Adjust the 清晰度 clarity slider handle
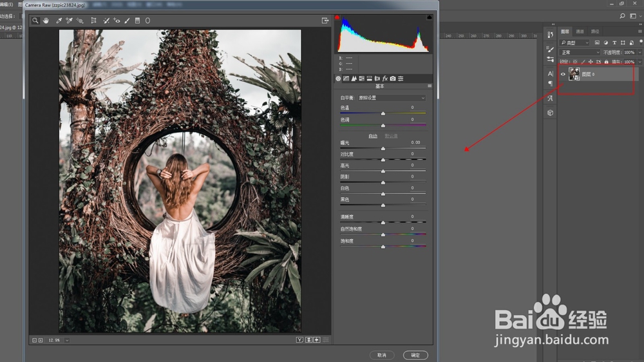Image resolution: width=644 pixels, height=362 pixels. coord(383,222)
